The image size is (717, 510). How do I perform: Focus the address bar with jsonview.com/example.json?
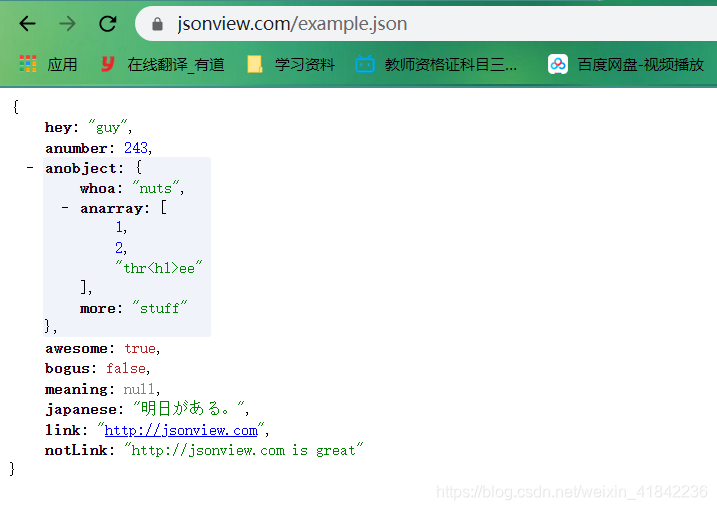425,24
